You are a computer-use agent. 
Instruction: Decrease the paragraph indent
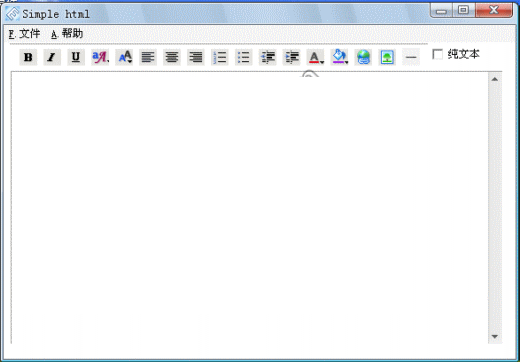(268, 57)
